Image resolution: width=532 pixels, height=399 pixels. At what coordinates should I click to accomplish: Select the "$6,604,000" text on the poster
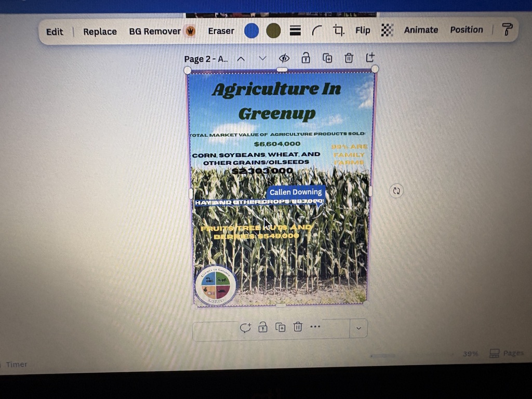(277, 144)
